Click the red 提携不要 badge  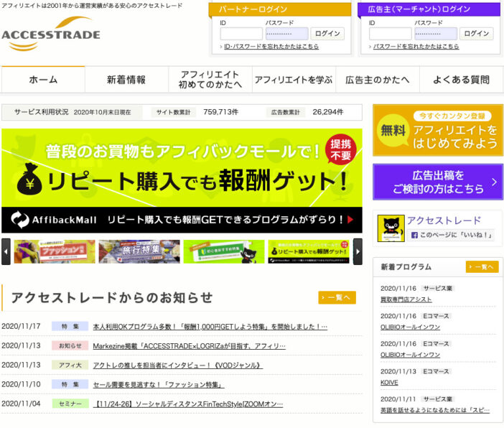[341, 149]
